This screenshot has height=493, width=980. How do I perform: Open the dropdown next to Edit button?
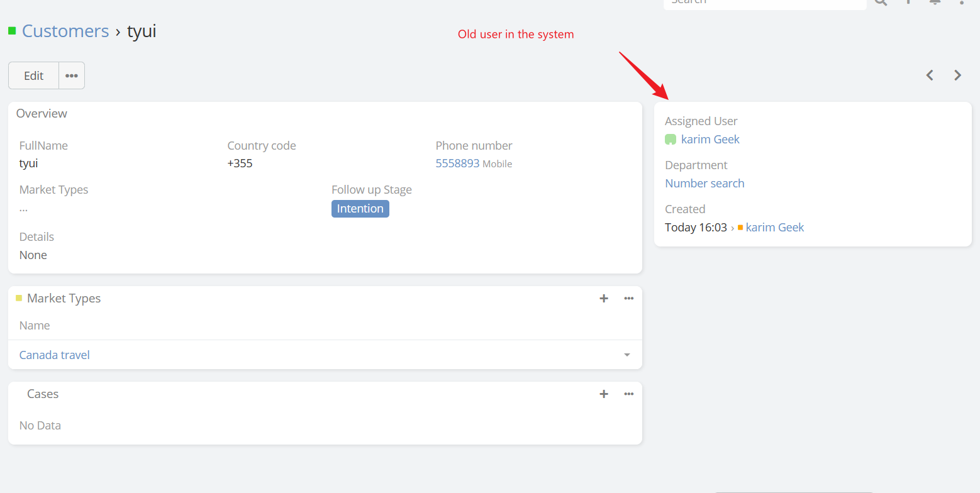click(72, 75)
